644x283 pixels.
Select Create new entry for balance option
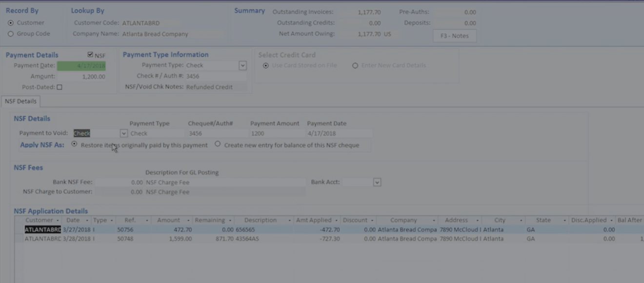[218, 144]
